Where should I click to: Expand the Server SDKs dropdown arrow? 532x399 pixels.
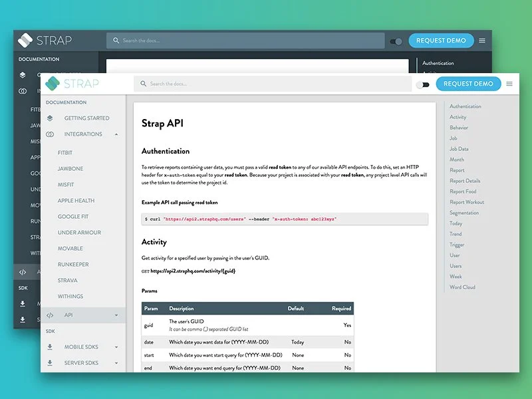click(x=116, y=363)
